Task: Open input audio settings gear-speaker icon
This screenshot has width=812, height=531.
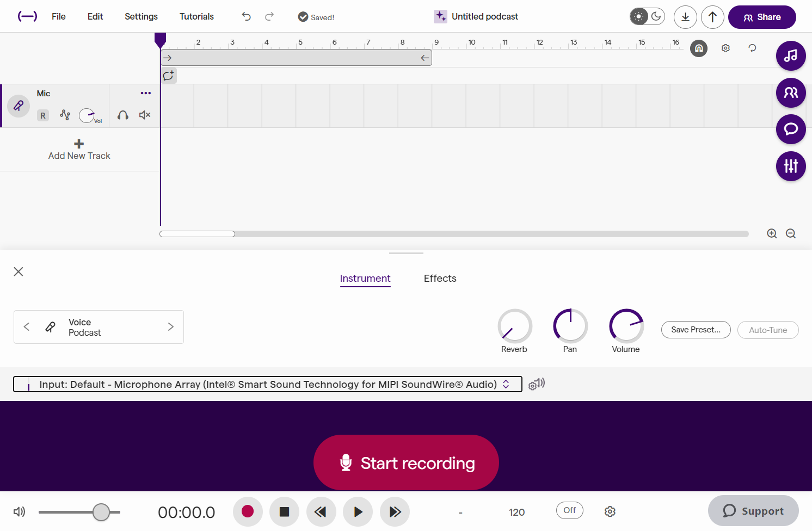Action: pos(537,384)
